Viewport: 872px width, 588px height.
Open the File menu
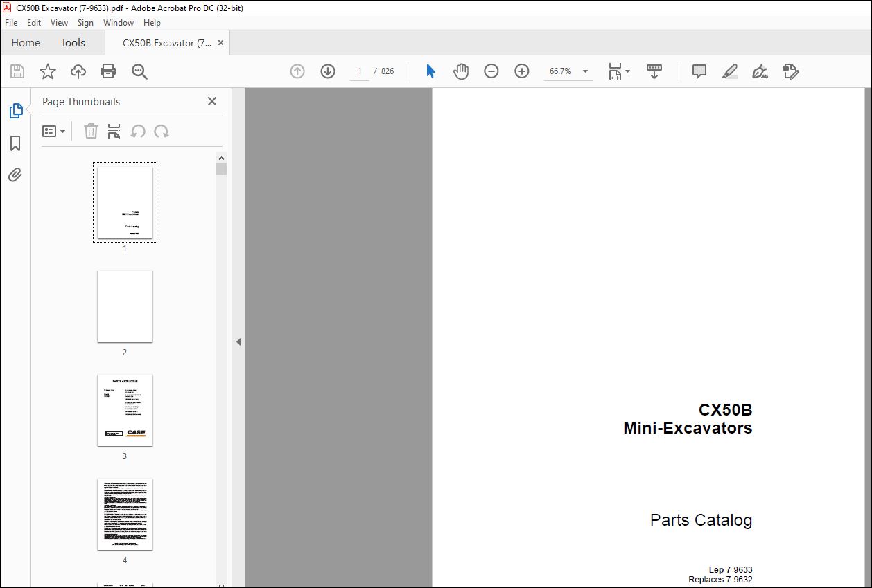pyautogui.click(x=11, y=23)
